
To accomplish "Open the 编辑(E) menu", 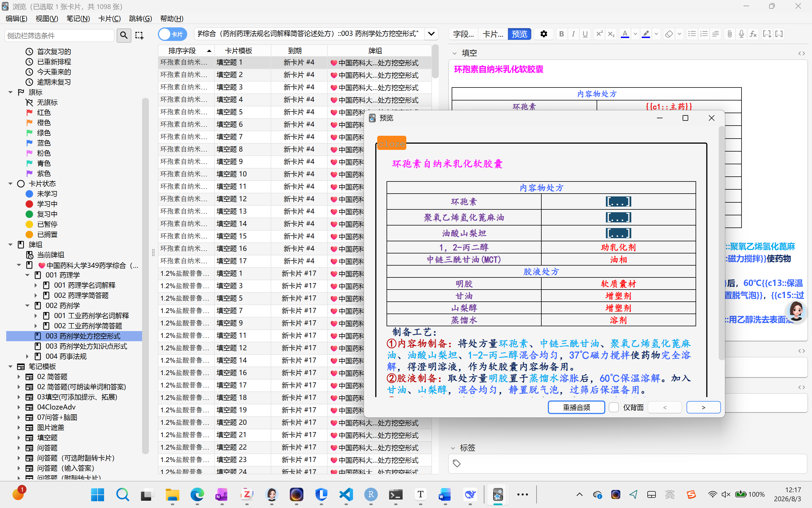I will [x=16, y=18].
